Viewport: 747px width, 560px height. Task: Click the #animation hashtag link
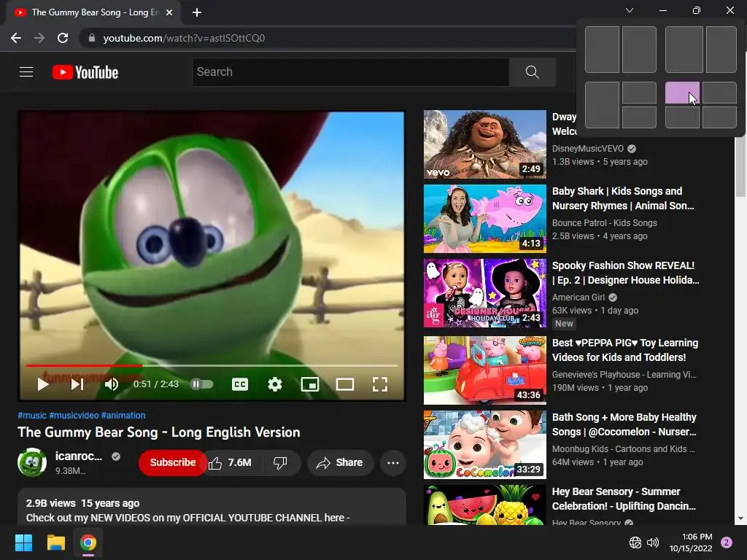coord(123,415)
